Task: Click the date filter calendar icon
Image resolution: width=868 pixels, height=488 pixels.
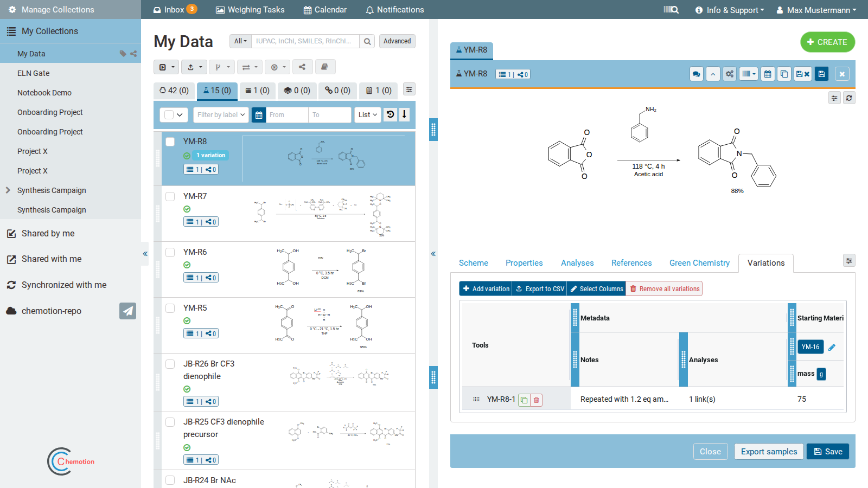Action: click(x=259, y=115)
